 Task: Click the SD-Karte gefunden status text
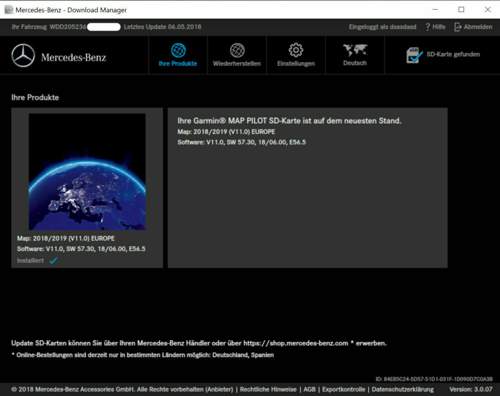[x=453, y=54]
